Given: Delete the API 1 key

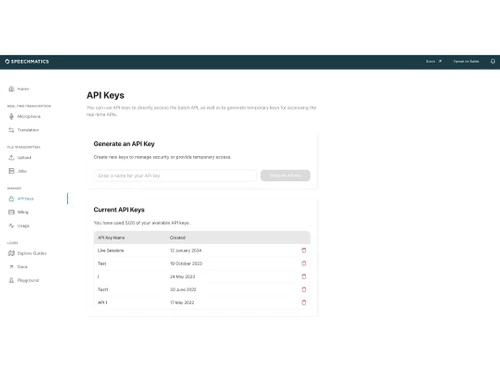Looking at the screenshot, I should (x=304, y=302).
